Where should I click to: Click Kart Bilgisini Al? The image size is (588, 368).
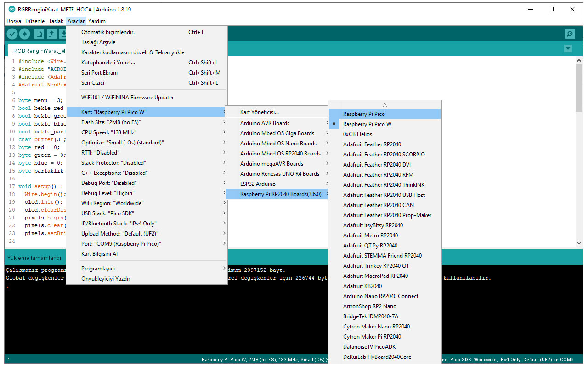coord(147,254)
